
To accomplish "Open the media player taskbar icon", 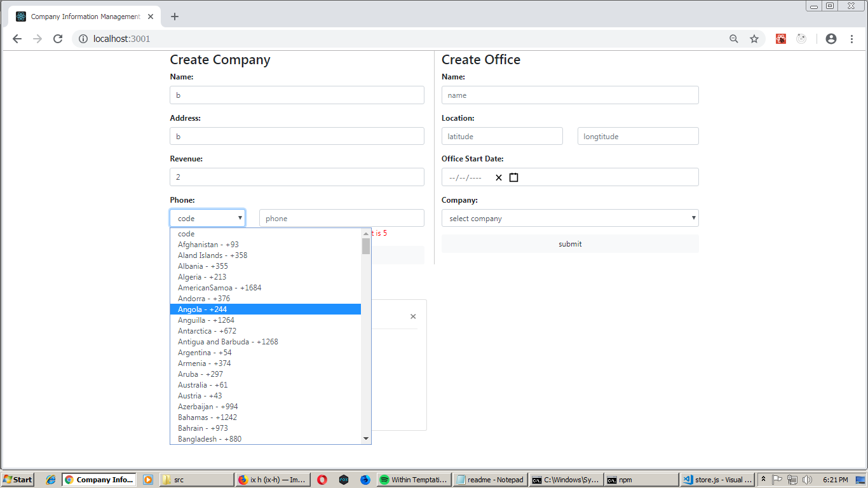I will (148, 480).
